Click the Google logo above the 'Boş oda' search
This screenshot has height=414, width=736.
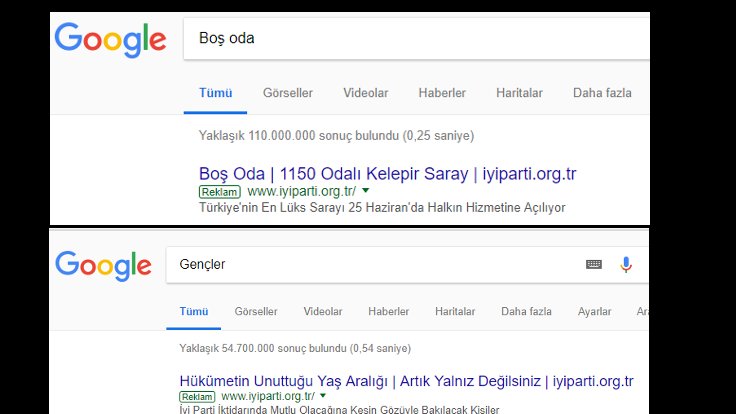click(110, 40)
